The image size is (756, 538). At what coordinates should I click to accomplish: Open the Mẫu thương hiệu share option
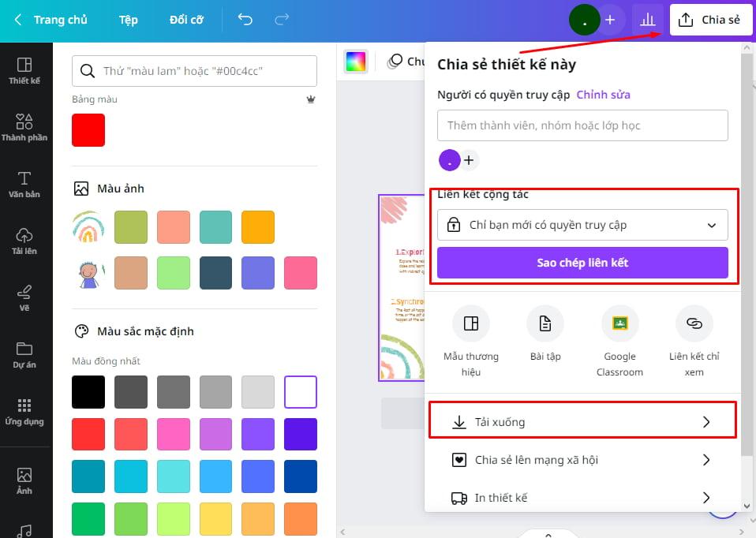[x=471, y=323]
